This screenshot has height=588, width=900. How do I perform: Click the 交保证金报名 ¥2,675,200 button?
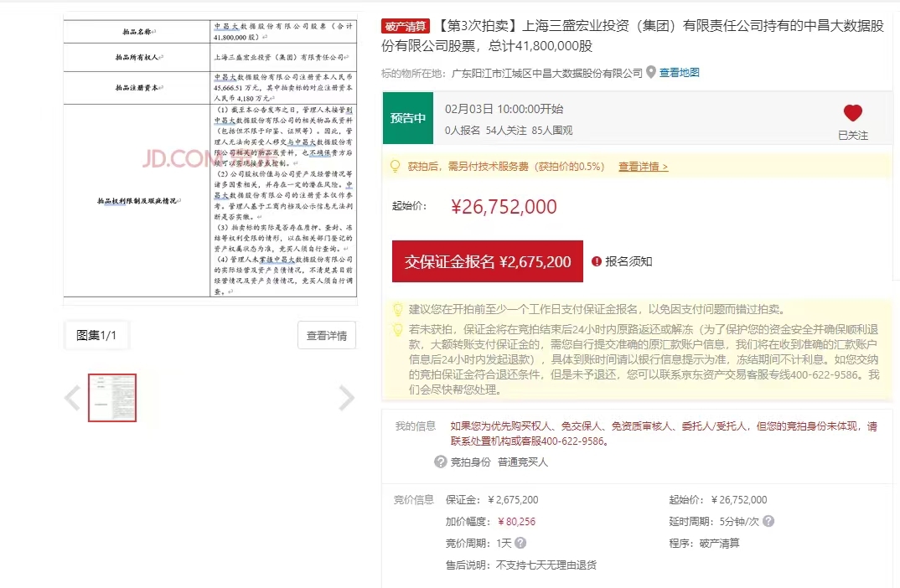(x=488, y=261)
